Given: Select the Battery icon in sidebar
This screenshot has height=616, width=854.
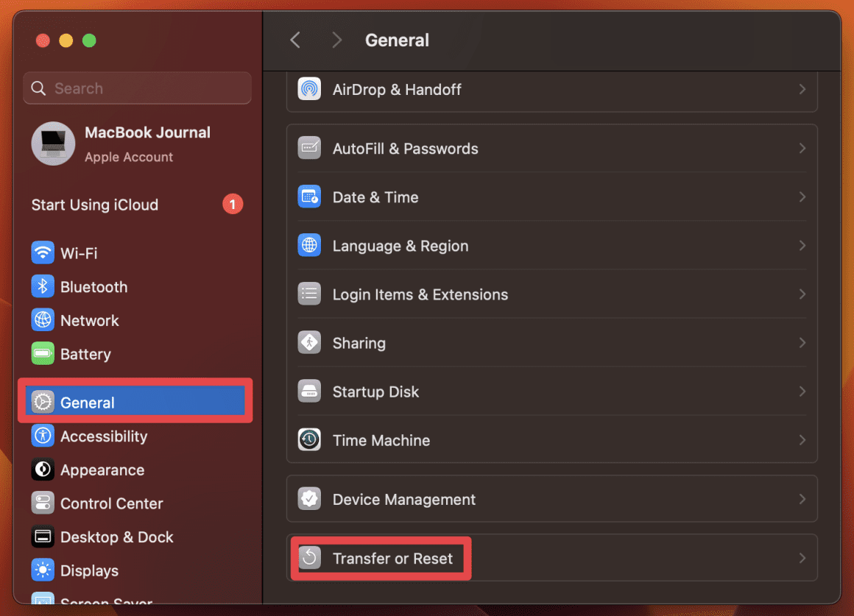Looking at the screenshot, I should click(43, 354).
